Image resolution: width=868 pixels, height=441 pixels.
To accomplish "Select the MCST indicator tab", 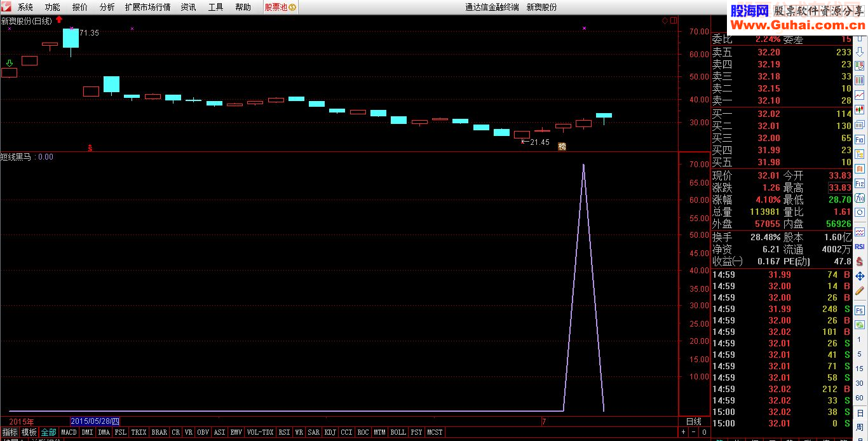I will pyautogui.click(x=435, y=432).
